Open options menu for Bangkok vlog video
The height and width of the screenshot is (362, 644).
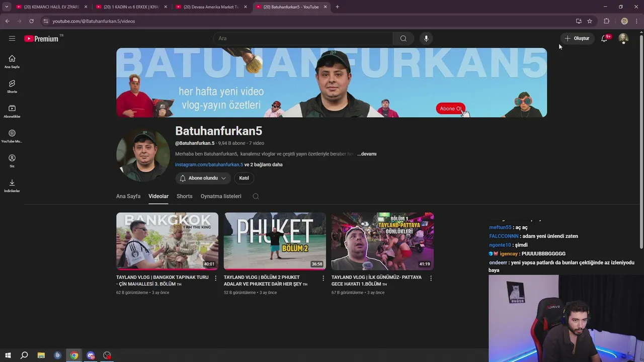pos(216,278)
